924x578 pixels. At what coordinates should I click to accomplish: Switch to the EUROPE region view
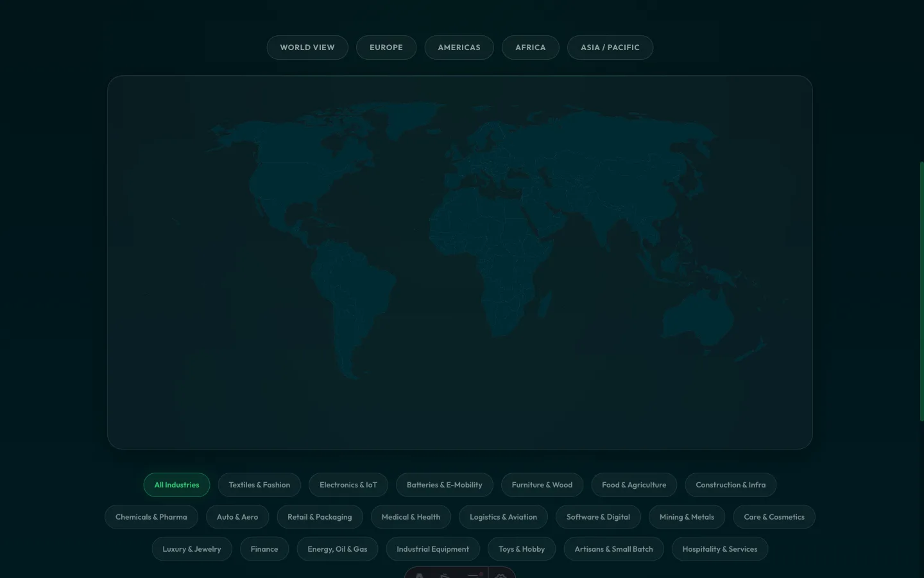(x=386, y=47)
